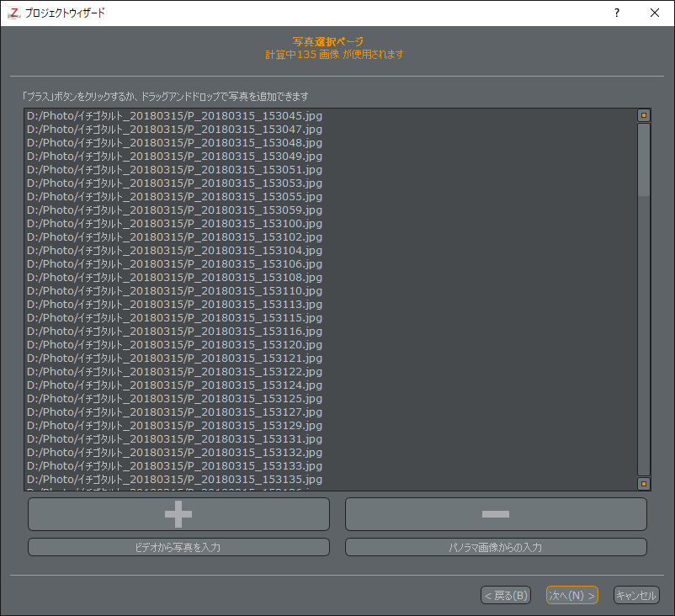Screen dimensions: 675x616
Task: Select file P_20180315_153055.jpg
Action: [331, 197]
